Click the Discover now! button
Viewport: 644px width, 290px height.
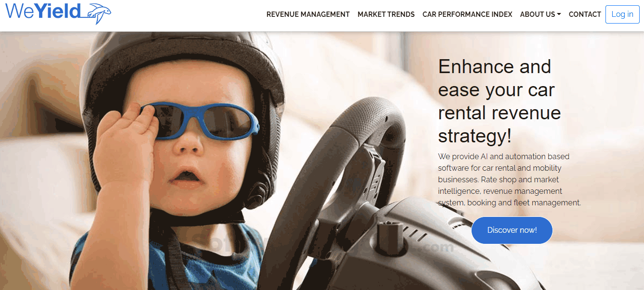512,230
